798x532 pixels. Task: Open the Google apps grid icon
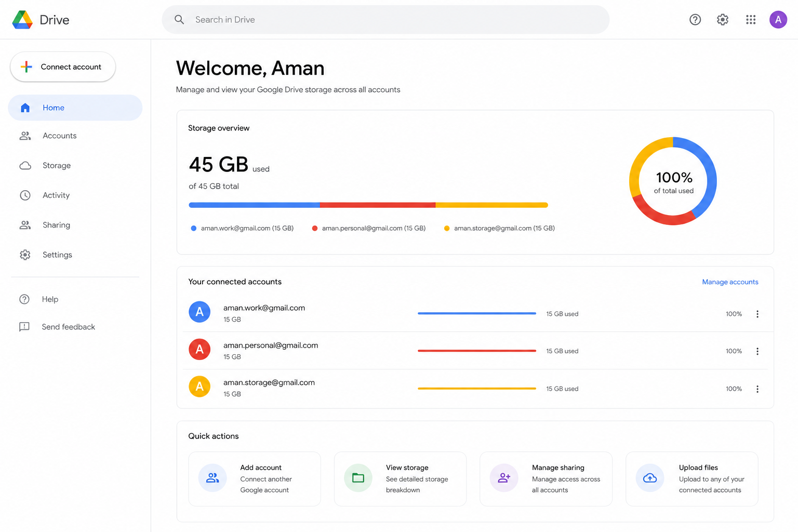(751, 20)
